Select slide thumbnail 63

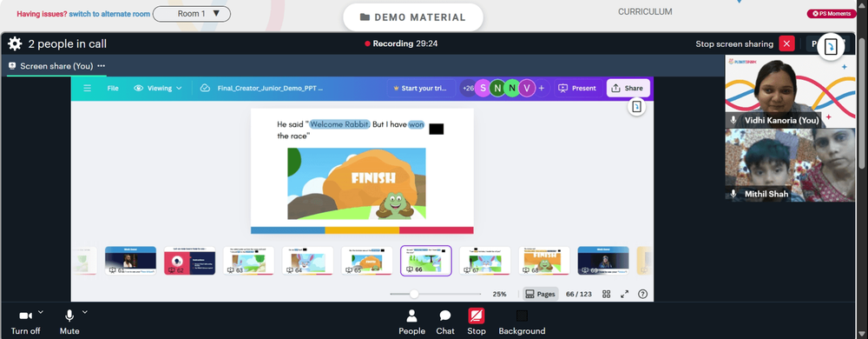pyautogui.click(x=248, y=261)
